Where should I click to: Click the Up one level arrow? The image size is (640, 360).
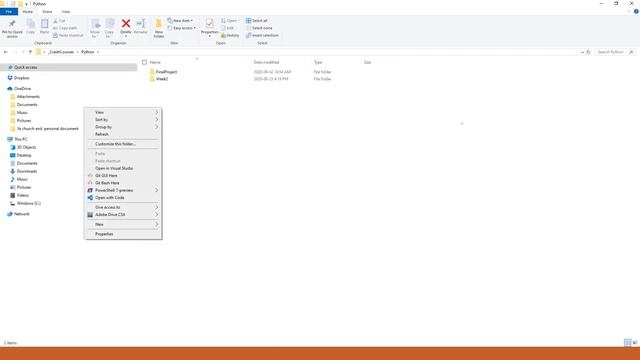pyautogui.click(x=30, y=52)
